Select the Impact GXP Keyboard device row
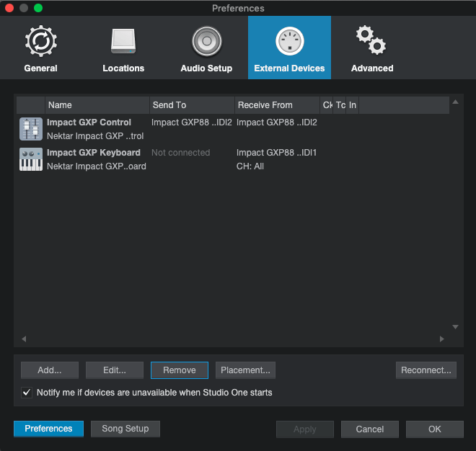The image size is (476, 451). point(232,159)
